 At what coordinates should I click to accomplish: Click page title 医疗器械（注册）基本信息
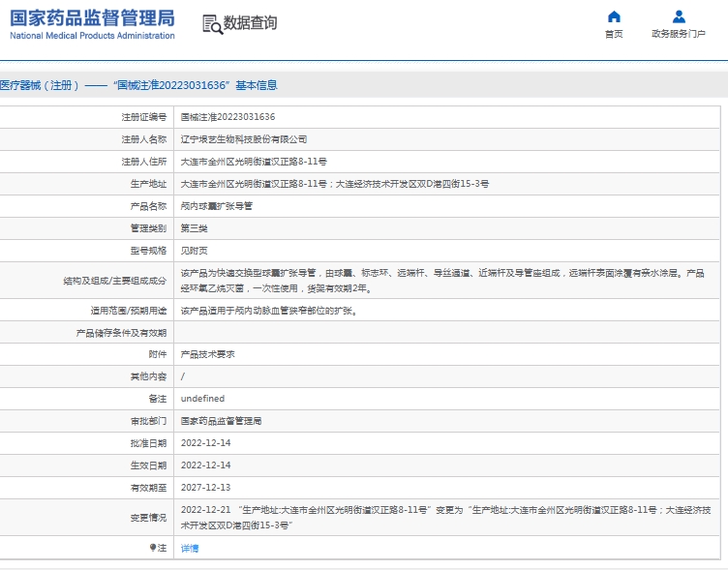point(138,85)
